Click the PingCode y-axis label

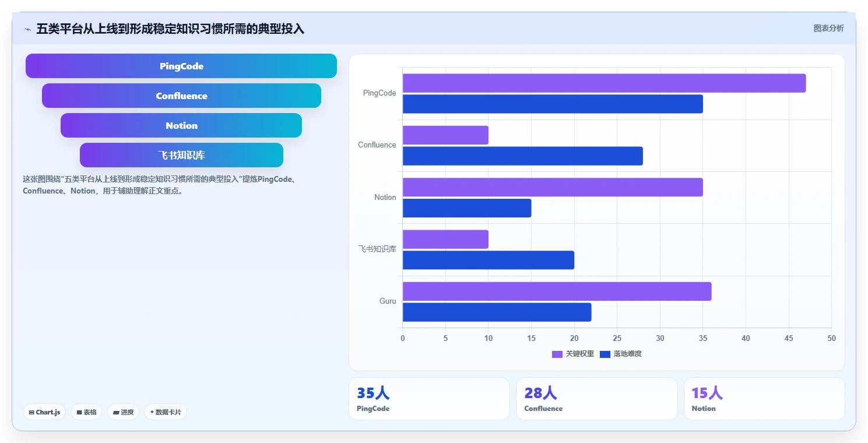pos(379,93)
